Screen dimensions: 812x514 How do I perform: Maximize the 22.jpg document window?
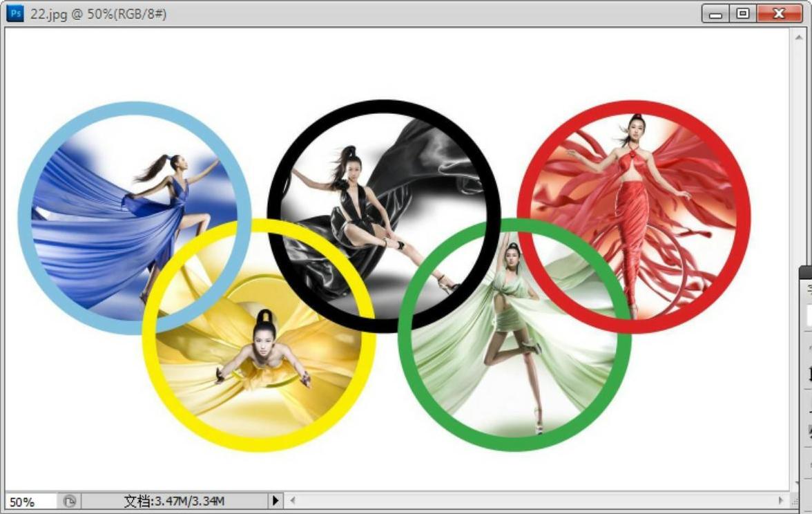pyautogui.click(x=743, y=13)
